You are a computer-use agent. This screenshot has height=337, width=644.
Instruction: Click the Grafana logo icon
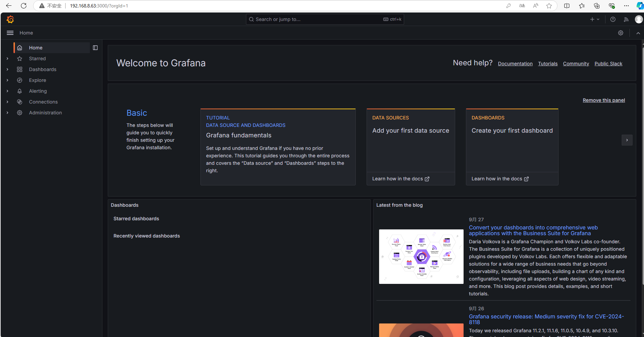10,19
